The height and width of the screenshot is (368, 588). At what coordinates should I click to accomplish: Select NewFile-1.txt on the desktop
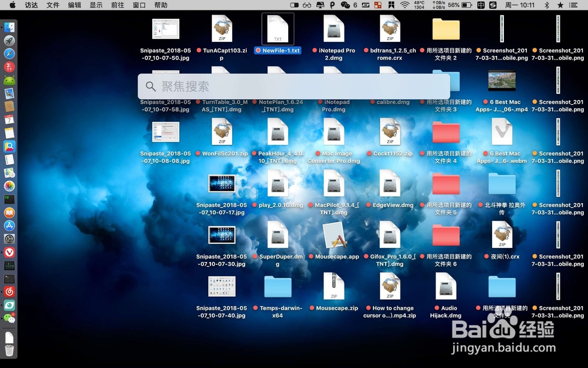point(278,28)
